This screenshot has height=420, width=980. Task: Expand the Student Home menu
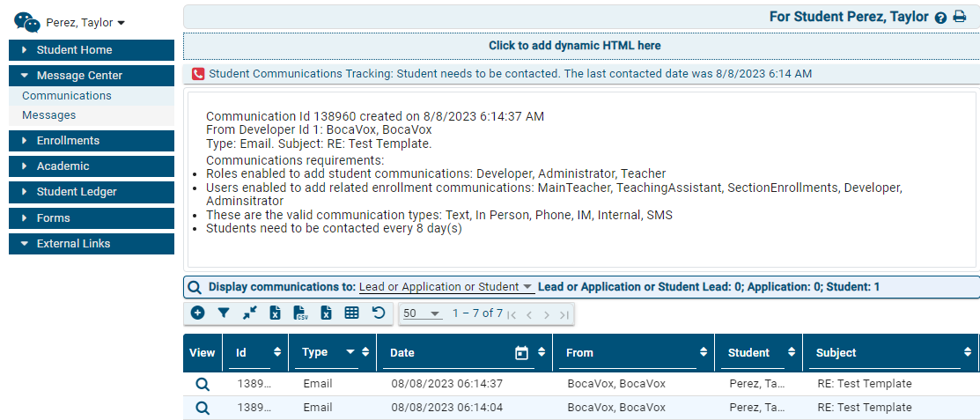point(92,50)
